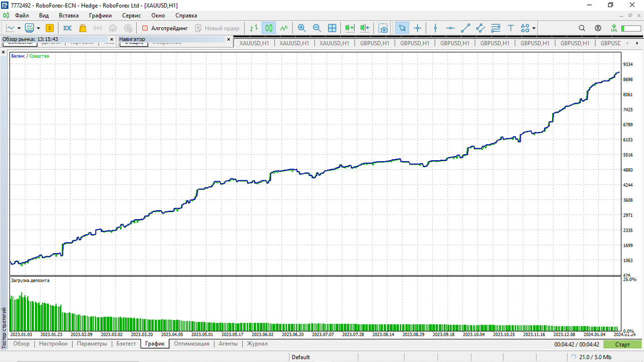Select the График tester tab
This screenshot has width=644, height=362.
(x=155, y=344)
